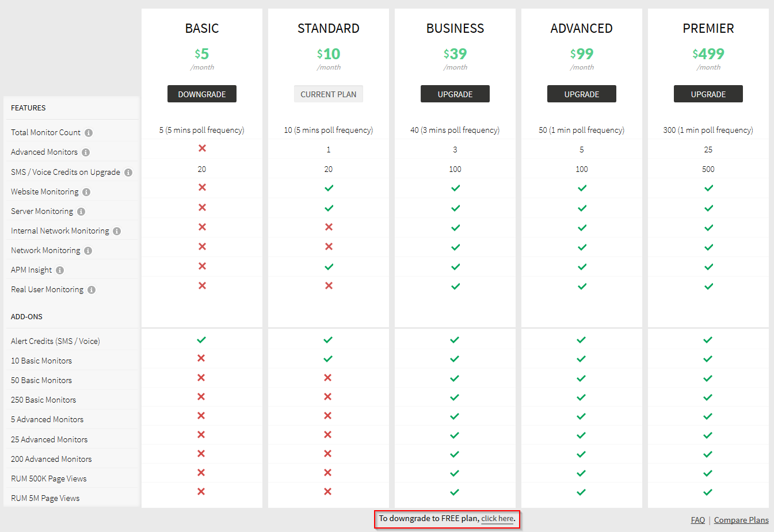Click the Current Plan button under Standard
774x532 pixels.
[x=328, y=94]
